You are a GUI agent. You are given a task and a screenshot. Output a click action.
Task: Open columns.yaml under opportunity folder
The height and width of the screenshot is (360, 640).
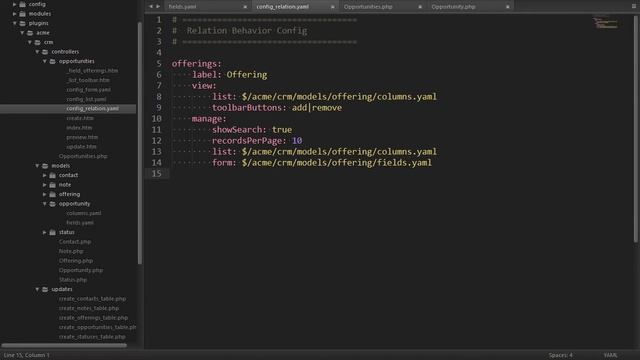pyautogui.click(x=84, y=213)
